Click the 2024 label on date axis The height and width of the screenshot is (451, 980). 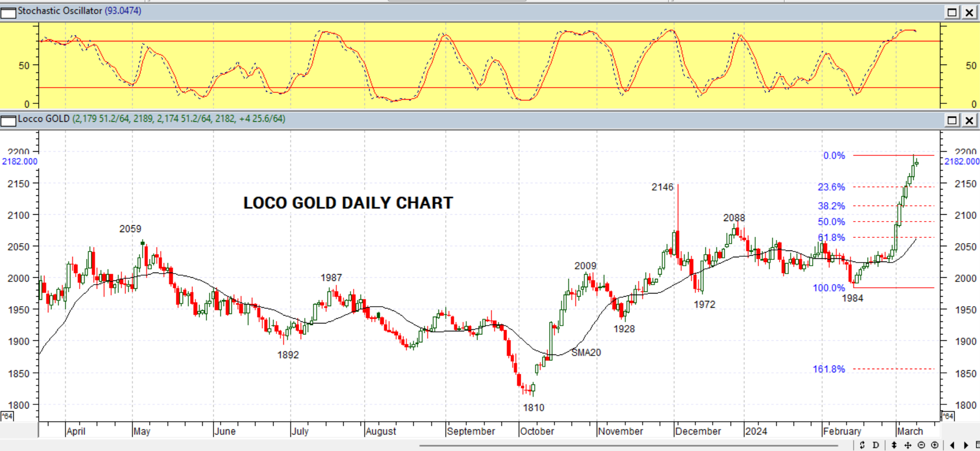coord(756,431)
